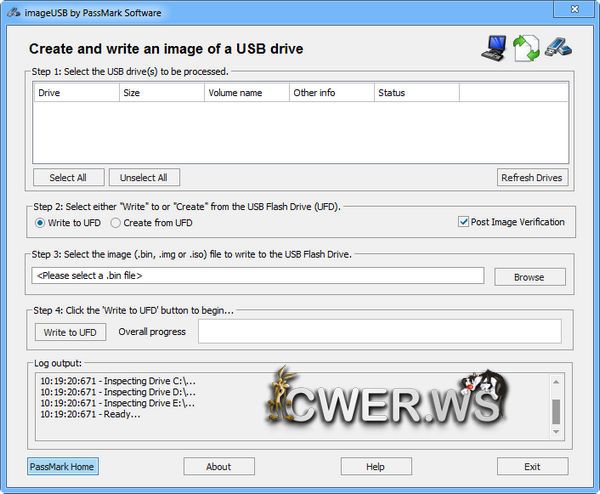Click the USB flash drive icon

[558, 47]
